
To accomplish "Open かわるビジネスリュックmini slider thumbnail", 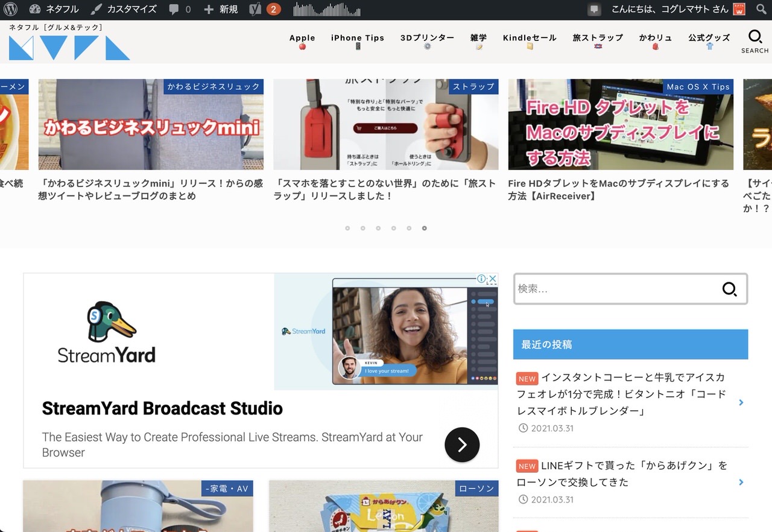I will 151,124.
